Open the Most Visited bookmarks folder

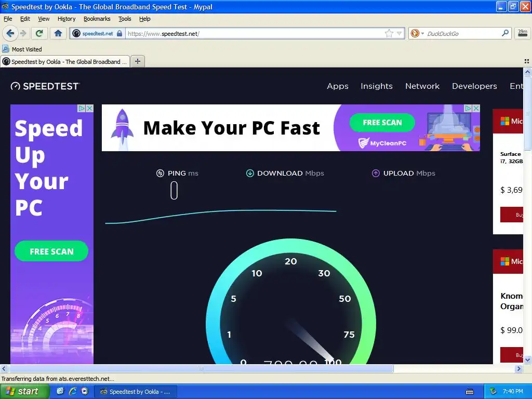(x=23, y=49)
